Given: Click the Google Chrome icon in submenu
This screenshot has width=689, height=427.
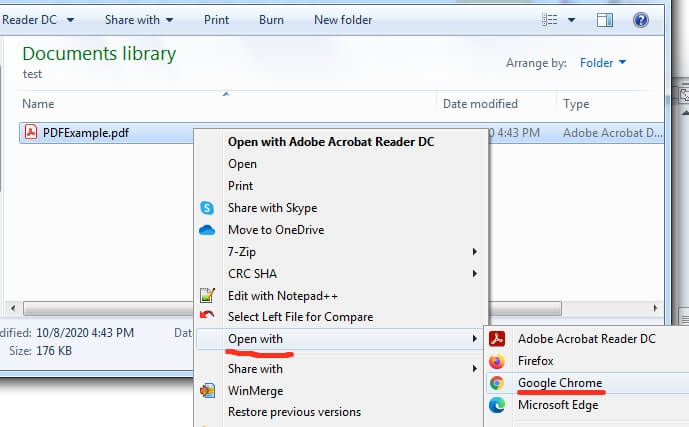Looking at the screenshot, I should [x=497, y=383].
